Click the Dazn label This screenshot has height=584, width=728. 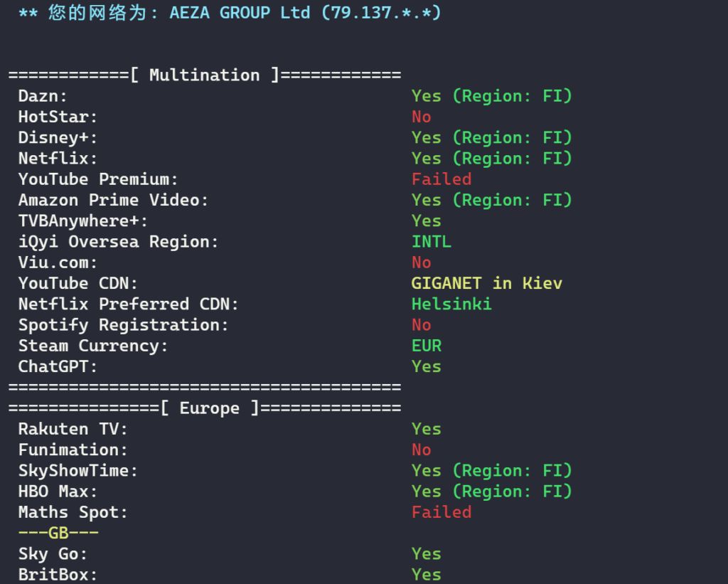pos(43,96)
